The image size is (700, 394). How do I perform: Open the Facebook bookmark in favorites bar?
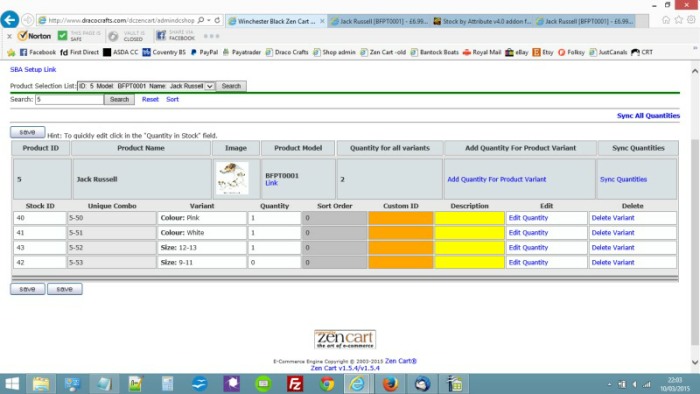point(38,52)
